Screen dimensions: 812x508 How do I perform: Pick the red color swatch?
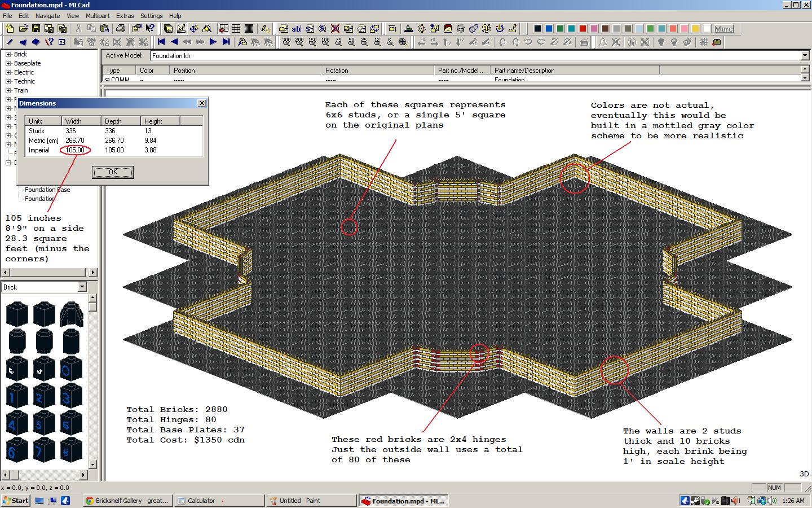583,29
